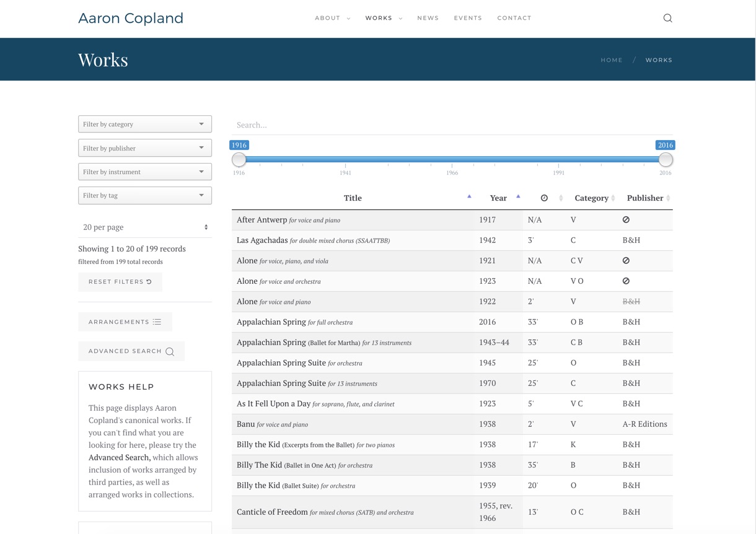
Task: Go to the Contact page
Action: tap(514, 18)
